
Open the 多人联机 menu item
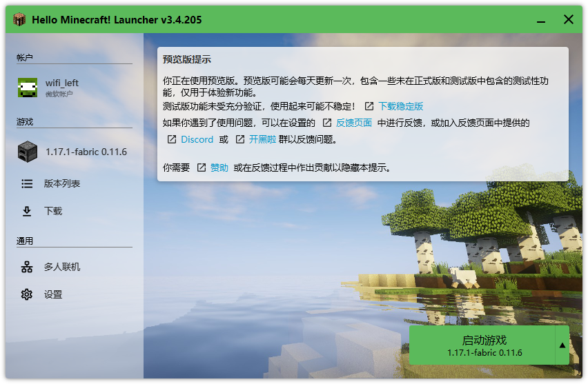click(62, 267)
